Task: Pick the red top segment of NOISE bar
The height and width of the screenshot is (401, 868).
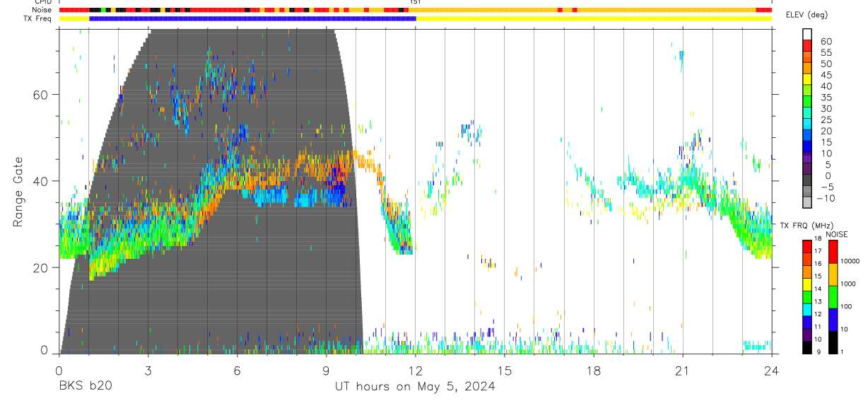Action: coord(833,251)
